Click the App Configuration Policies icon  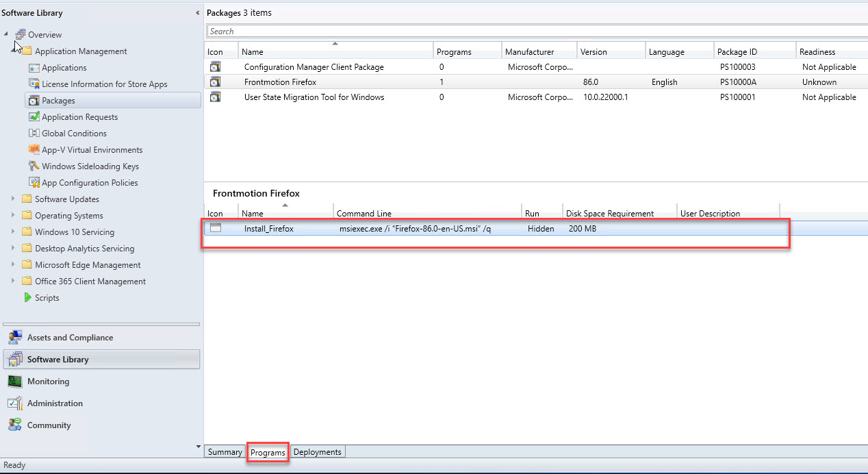click(34, 183)
